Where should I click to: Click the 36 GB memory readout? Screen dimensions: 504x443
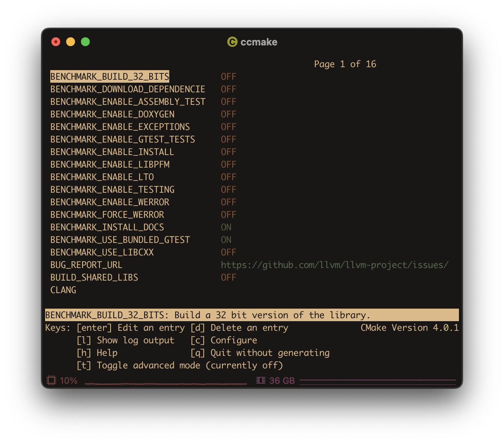(x=282, y=381)
